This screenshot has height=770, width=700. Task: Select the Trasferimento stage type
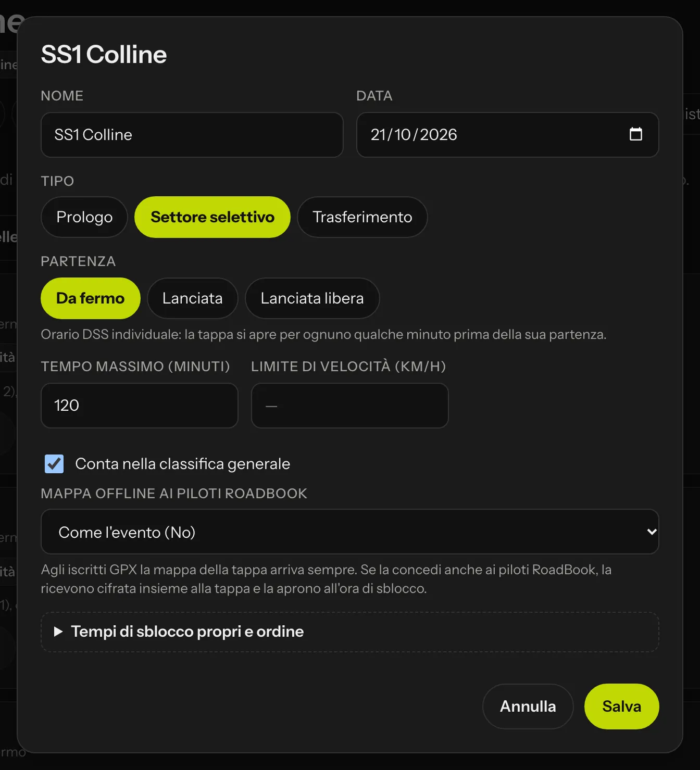tap(362, 217)
